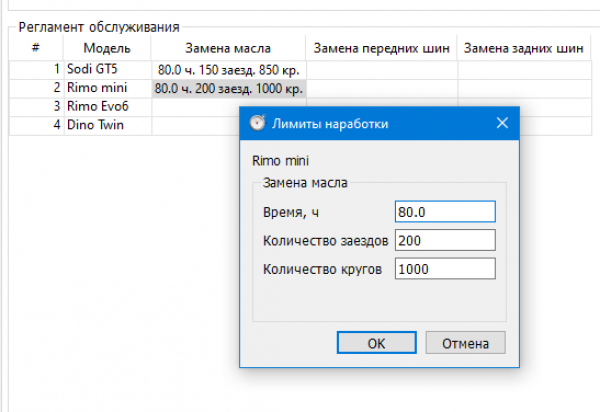Close the Лимиты наработки dialog
This screenshot has height=412, width=600.
tap(502, 123)
